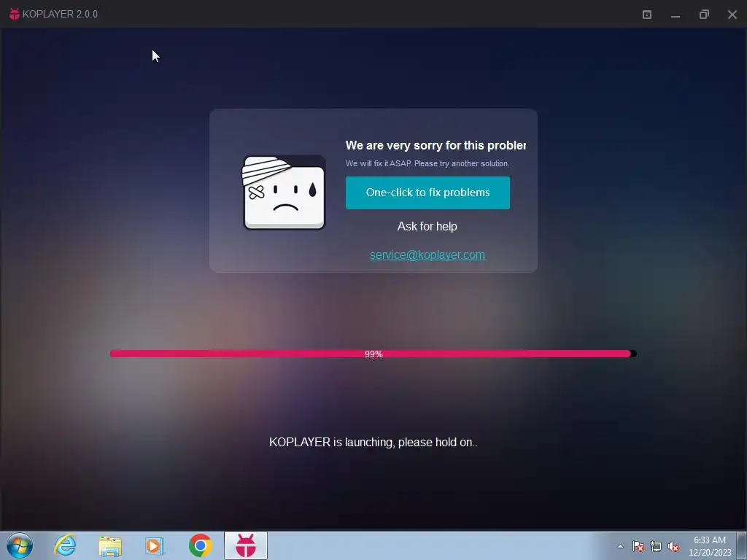This screenshot has width=747, height=560.
Task: Close the KOPLAYER window
Action: click(732, 15)
